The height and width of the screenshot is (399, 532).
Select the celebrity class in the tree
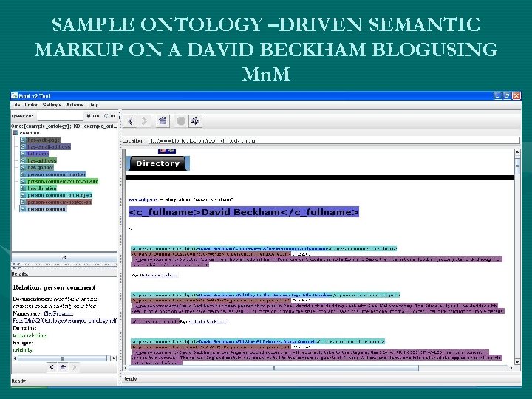[30, 133]
